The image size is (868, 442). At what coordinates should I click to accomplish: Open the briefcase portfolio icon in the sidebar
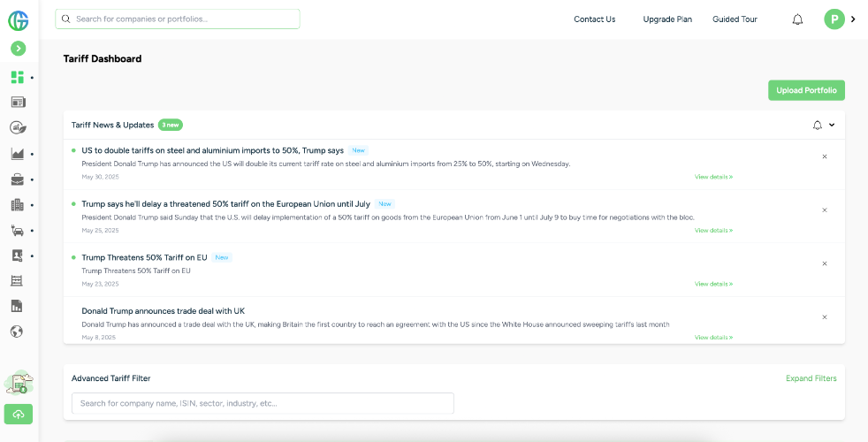tap(18, 179)
